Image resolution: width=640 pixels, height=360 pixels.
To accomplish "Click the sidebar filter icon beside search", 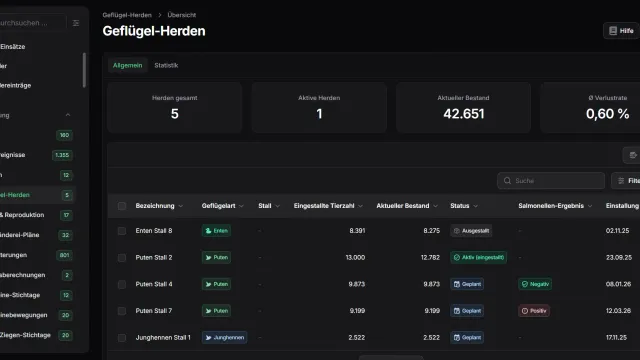I will click(x=76, y=23).
